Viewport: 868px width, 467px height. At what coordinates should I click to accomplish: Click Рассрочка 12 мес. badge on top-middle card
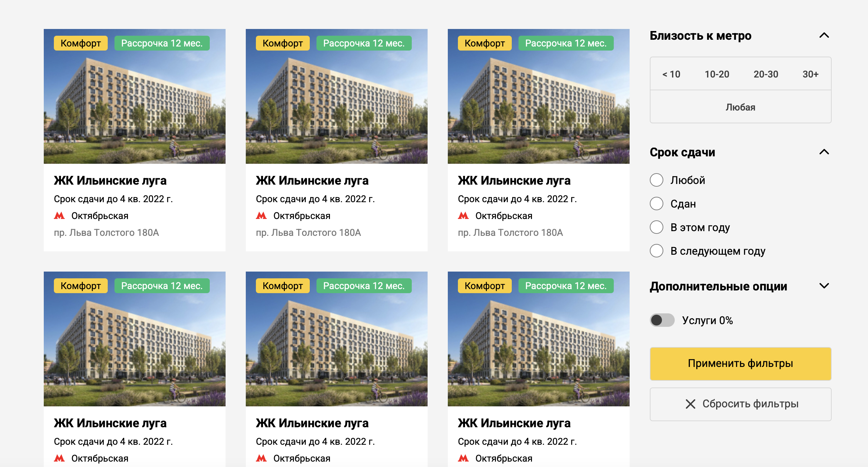point(364,43)
